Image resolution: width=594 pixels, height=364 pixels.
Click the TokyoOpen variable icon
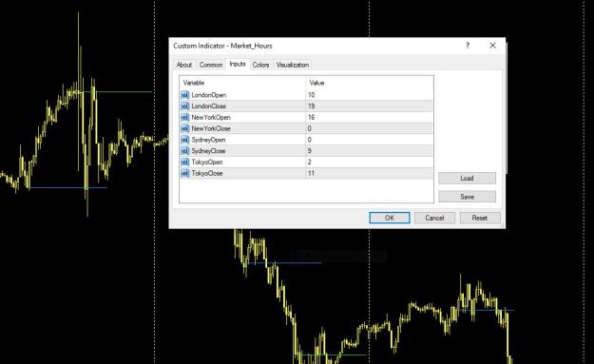tap(185, 163)
